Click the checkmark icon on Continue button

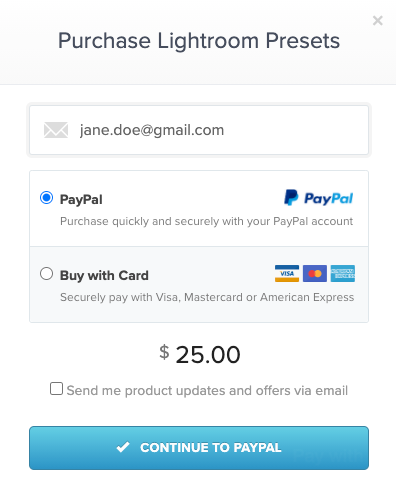[x=123, y=447]
